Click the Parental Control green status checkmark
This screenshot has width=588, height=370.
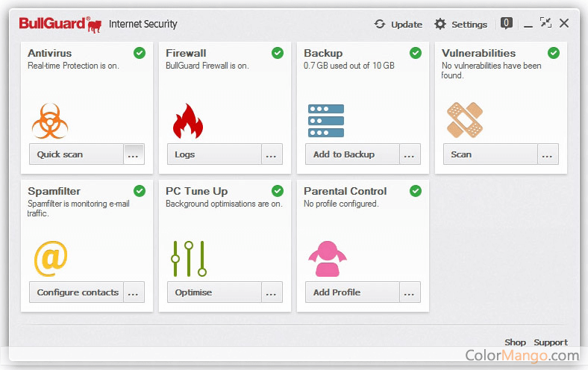[x=416, y=191]
